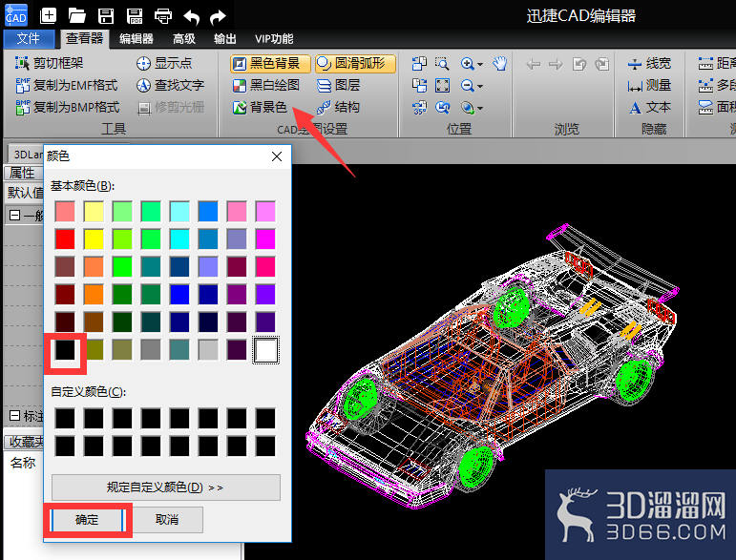Select the orange color swatch
Viewport: 736px width, 560px height.
(94, 295)
